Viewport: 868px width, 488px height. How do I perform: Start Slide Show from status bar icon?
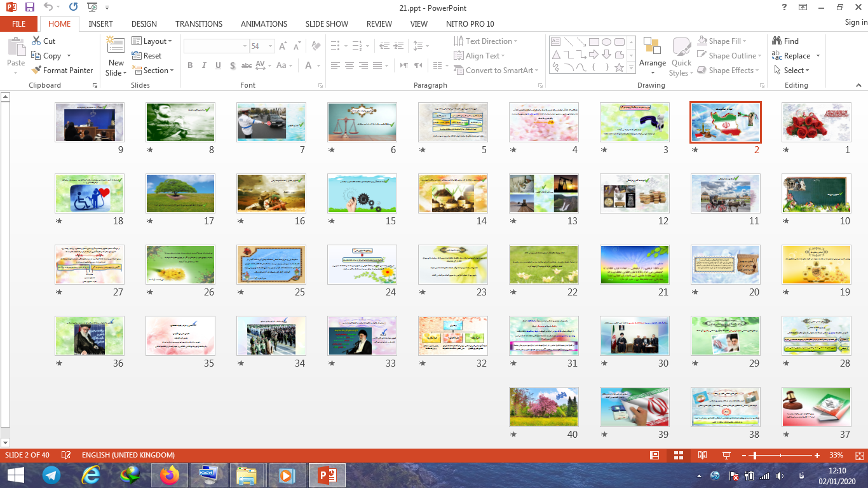pos(726,456)
